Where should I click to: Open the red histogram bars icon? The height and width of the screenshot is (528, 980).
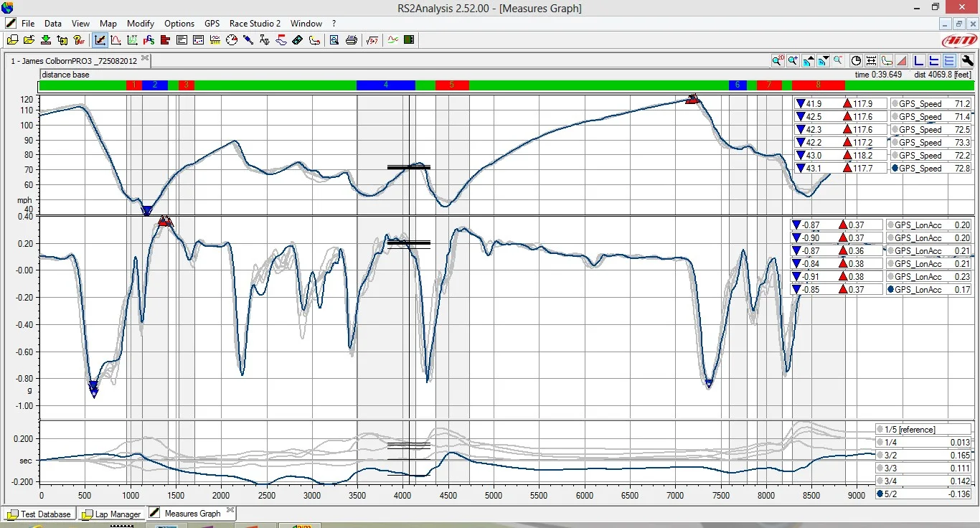click(165, 40)
